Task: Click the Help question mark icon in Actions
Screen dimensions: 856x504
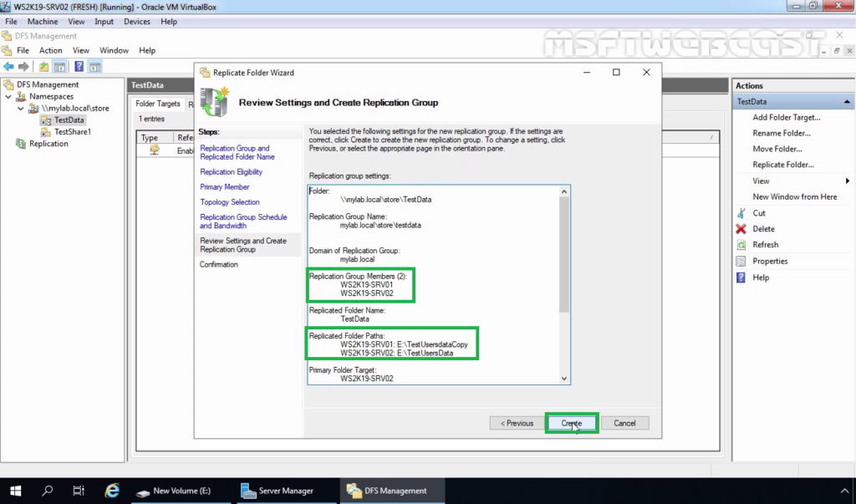Action: click(741, 277)
